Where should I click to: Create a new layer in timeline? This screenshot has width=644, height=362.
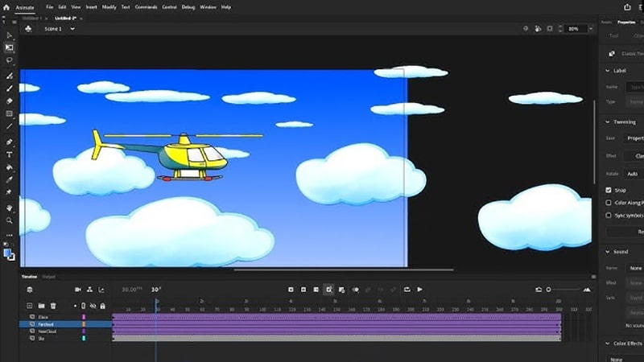(x=30, y=306)
